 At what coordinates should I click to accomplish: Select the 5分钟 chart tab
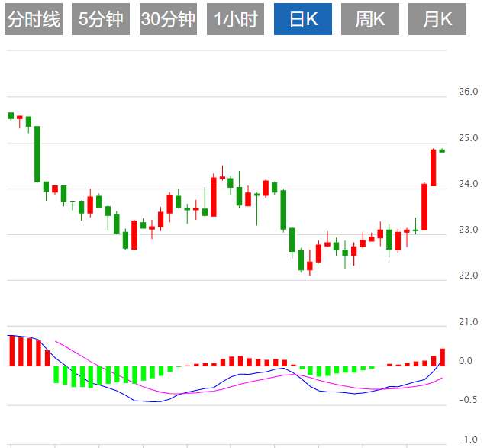[101, 20]
